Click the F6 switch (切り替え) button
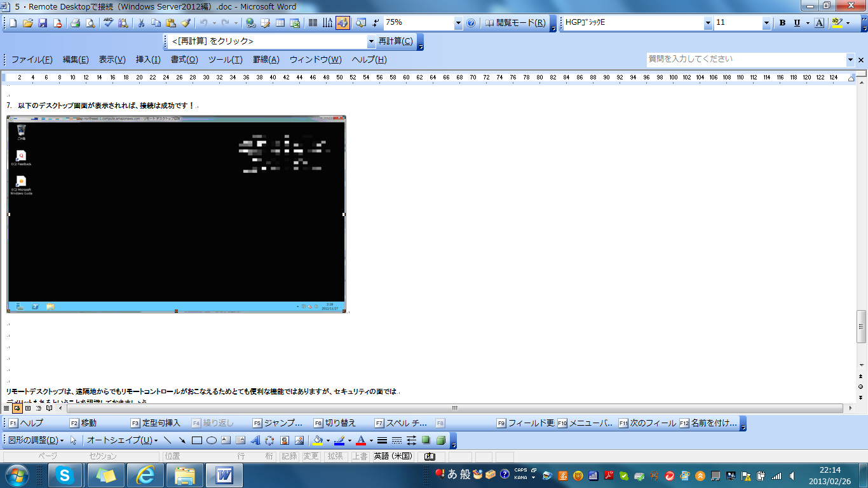This screenshot has height=488, width=868. [x=335, y=423]
